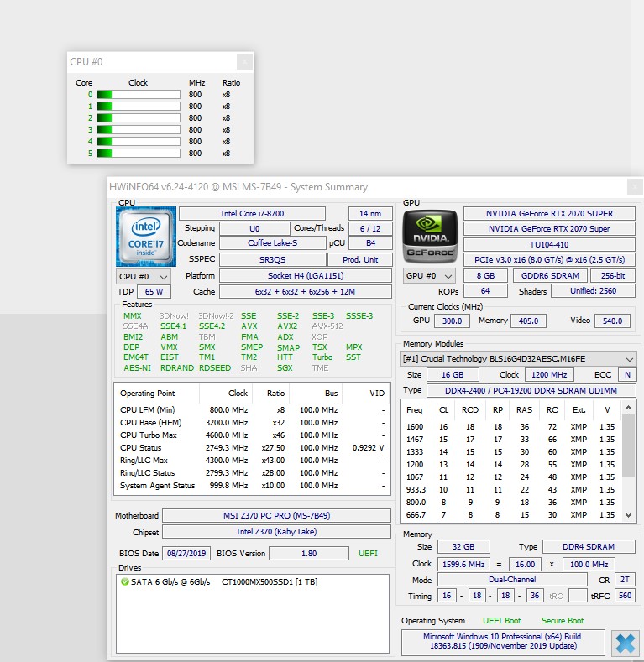644x662 pixels.
Task: Click the GPU memory clock 405.0 field
Action: [528, 321]
